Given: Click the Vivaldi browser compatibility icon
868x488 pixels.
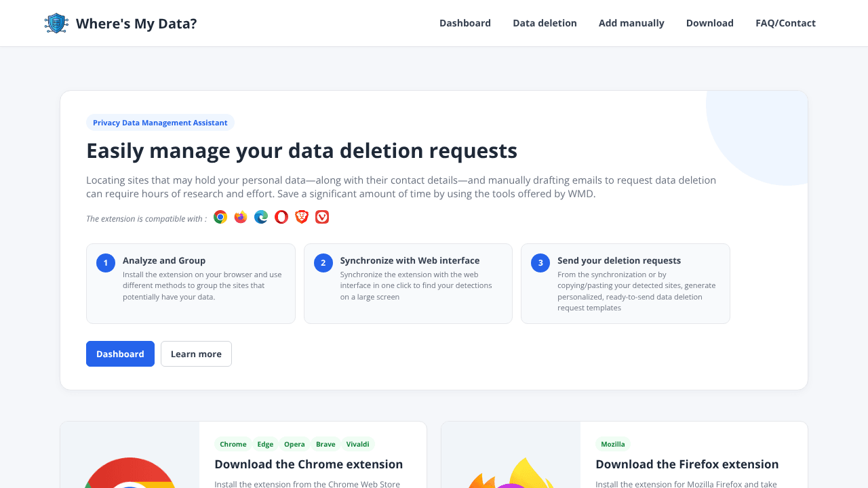Looking at the screenshot, I should (x=322, y=217).
